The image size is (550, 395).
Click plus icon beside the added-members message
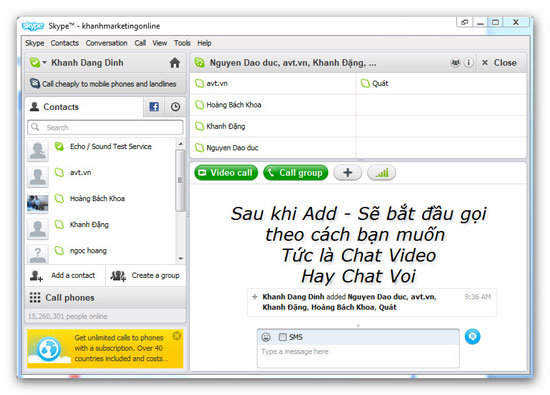click(255, 297)
